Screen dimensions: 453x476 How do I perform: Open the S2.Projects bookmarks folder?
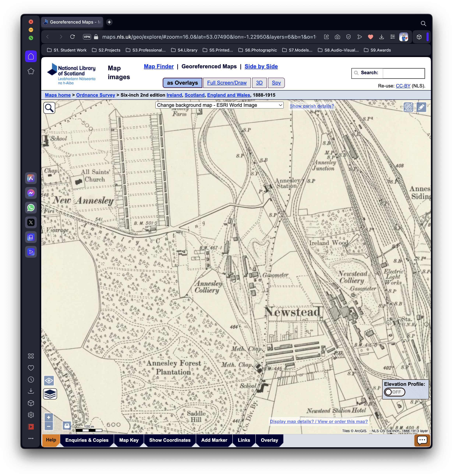click(106, 50)
